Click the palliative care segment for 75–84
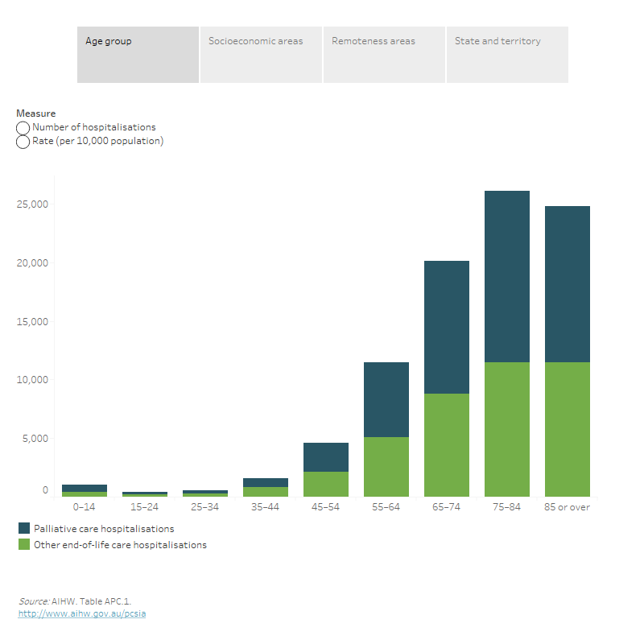 (x=507, y=276)
